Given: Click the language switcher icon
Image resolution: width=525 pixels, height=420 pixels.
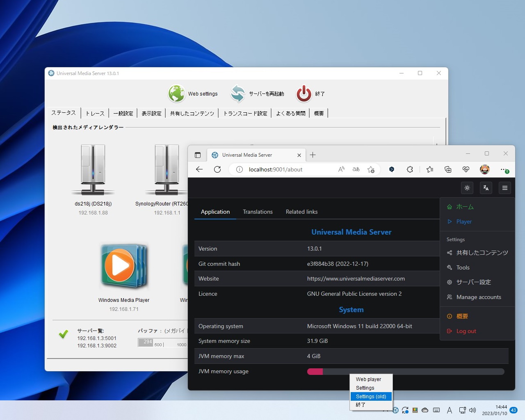Looking at the screenshot, I should (486, 187).
